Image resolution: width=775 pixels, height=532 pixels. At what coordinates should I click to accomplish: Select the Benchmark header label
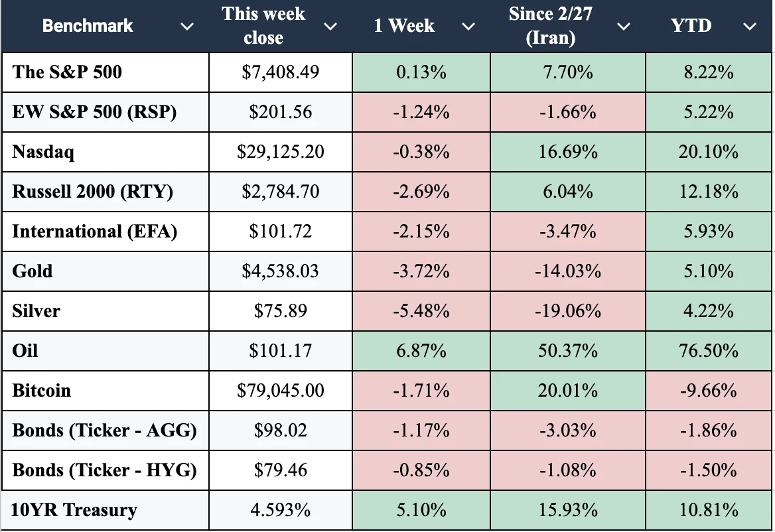point(88,26)
